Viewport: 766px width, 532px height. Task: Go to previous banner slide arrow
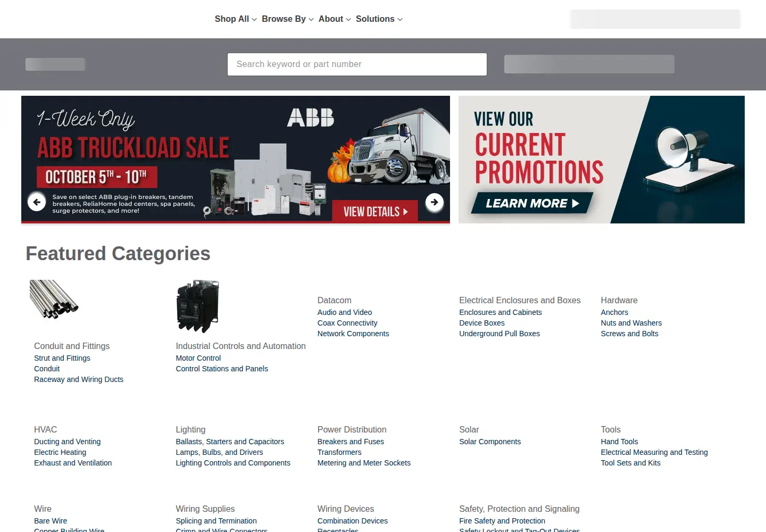[x=37, y=202]
